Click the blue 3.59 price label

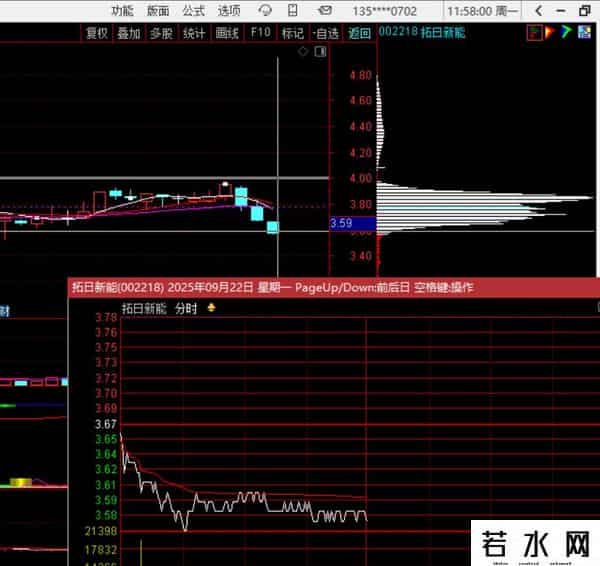coord(353,223)
